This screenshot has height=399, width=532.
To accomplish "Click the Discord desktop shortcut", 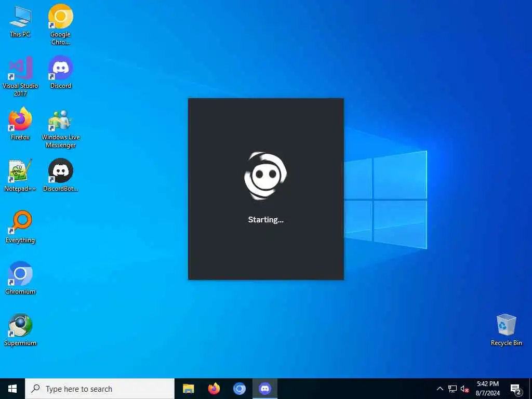I will 60,72.
